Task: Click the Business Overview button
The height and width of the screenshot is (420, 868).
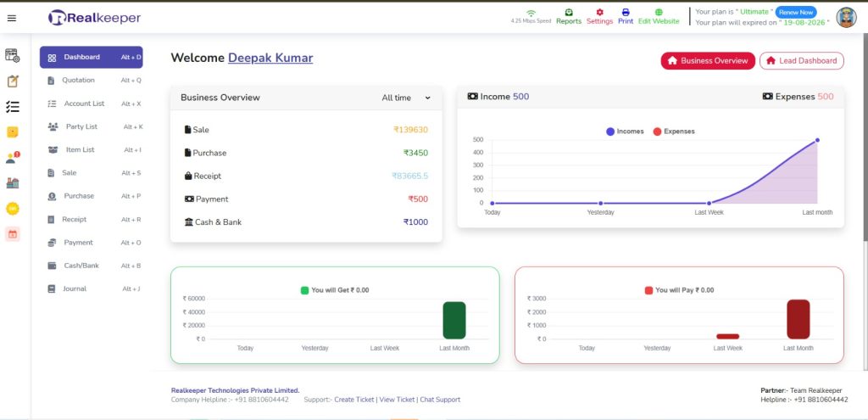Action: coord(708,61)
